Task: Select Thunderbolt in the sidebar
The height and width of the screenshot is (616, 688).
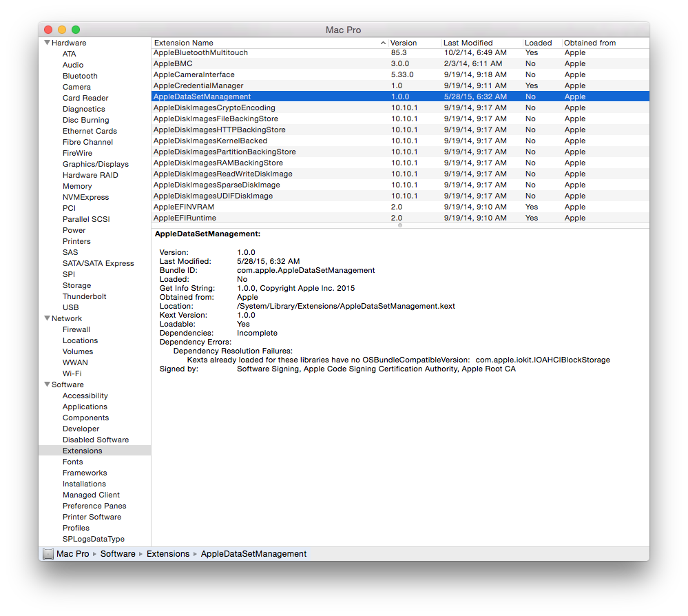Action: (84, 296)
